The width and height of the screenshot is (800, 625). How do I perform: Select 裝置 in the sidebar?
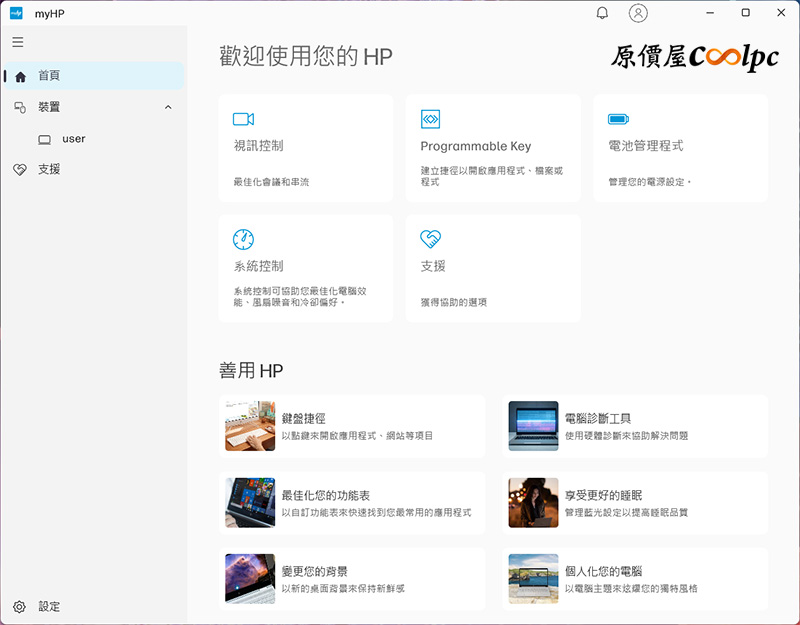[94, 107]
